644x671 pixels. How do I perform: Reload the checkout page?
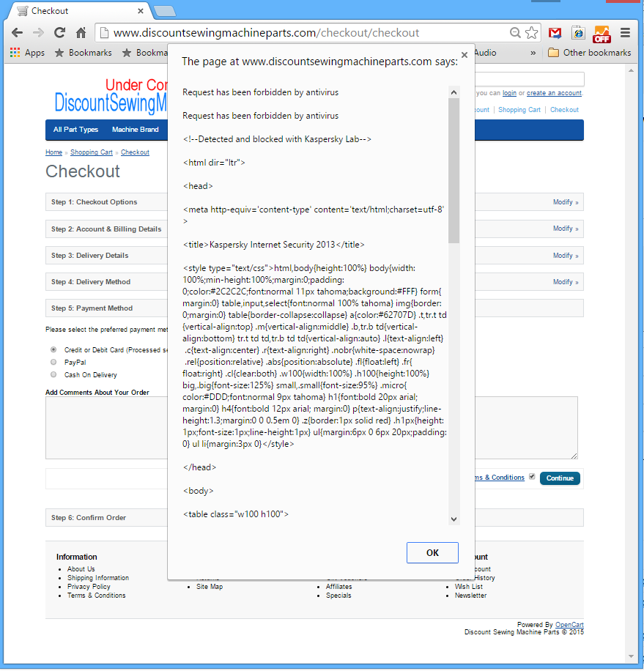coord(59,32)
